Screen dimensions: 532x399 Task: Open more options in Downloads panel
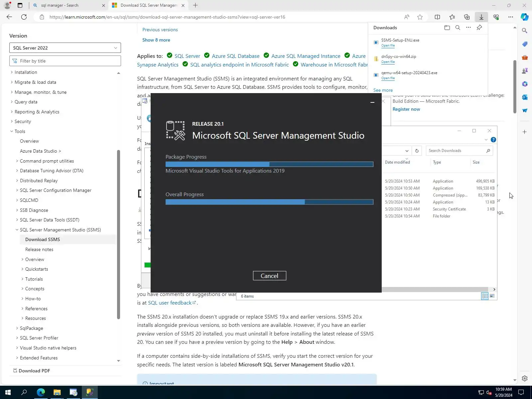[468, 28]
